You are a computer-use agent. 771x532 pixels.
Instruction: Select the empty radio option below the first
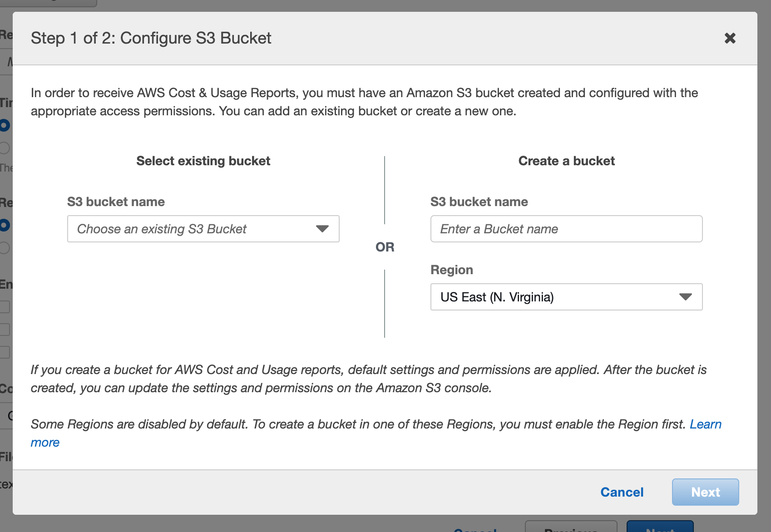pos(4,148)
